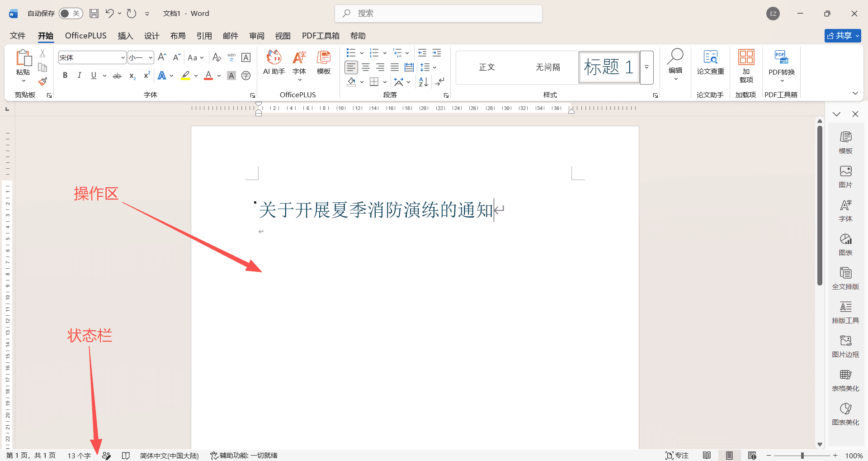This screenshot has height=461, width=868.
Task: Toggle character shading button
Action: coord(231,76)
